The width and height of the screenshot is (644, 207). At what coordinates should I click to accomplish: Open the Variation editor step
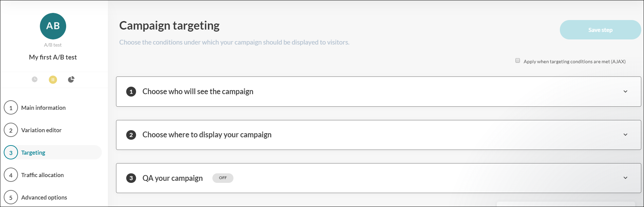[x=41, y=130]
